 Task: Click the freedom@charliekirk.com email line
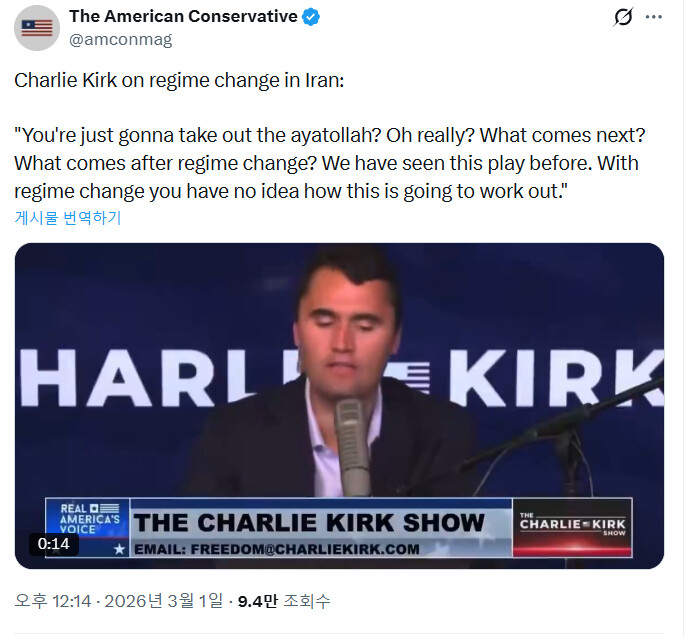277,549
